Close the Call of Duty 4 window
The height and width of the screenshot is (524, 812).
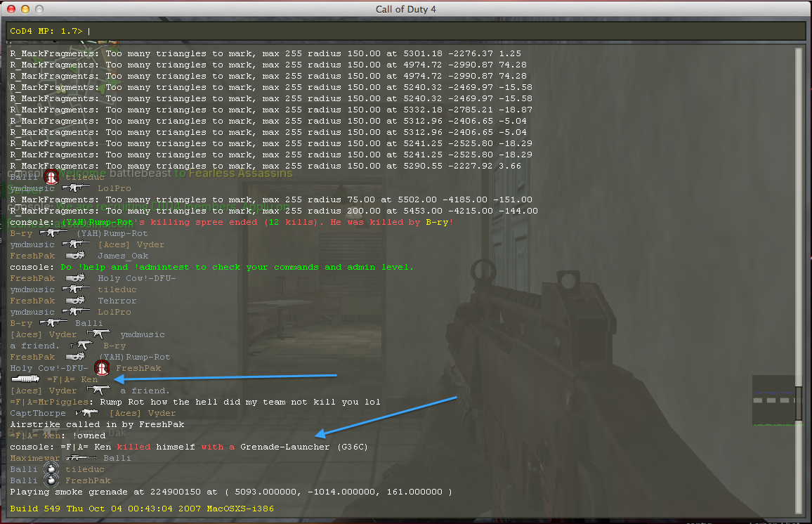click(11, 9)
